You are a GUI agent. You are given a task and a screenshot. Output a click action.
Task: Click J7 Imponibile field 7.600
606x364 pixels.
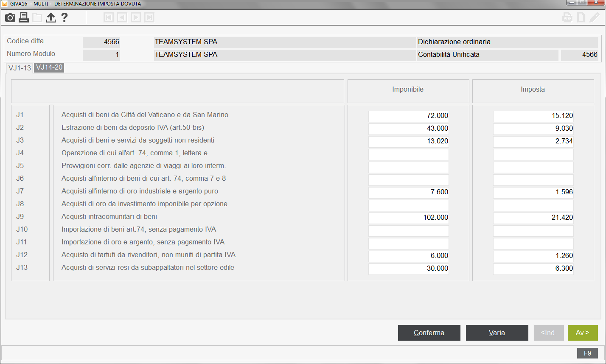(409, 192)
